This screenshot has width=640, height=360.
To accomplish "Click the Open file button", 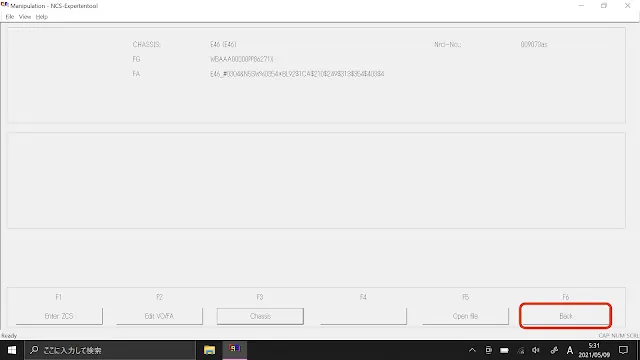I will 465,316.
